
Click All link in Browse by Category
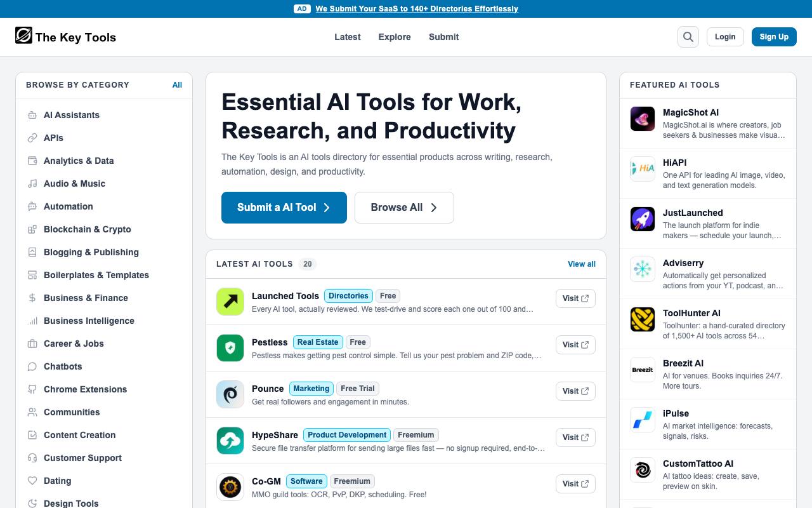[x=177, y=85]
